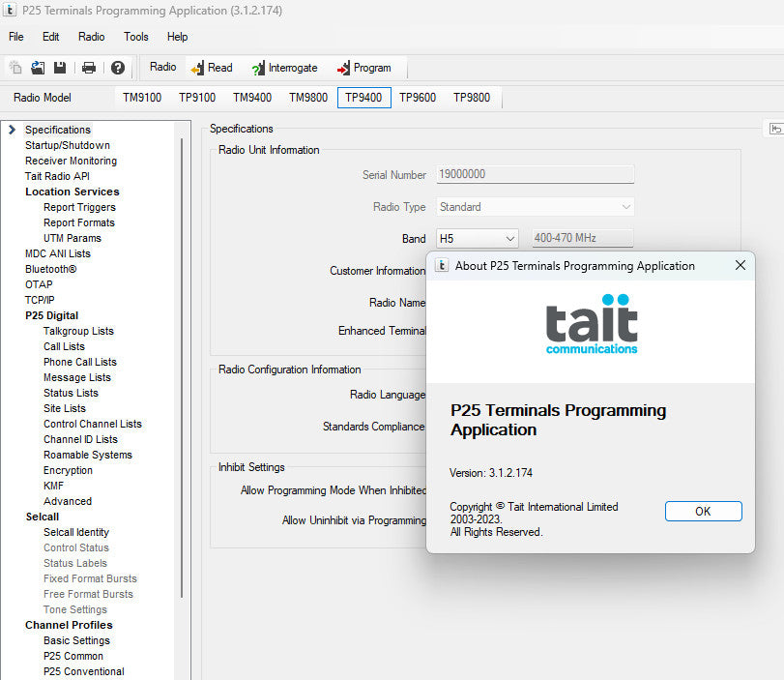The image size is (784, 680).
Task: Open Message Lists in the tree
Action: click(x=77, y=378)
